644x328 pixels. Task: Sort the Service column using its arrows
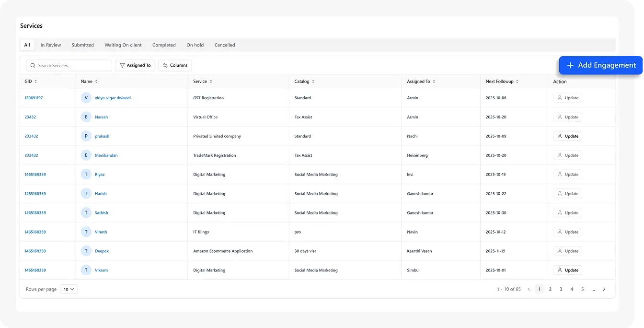(211, 82)
